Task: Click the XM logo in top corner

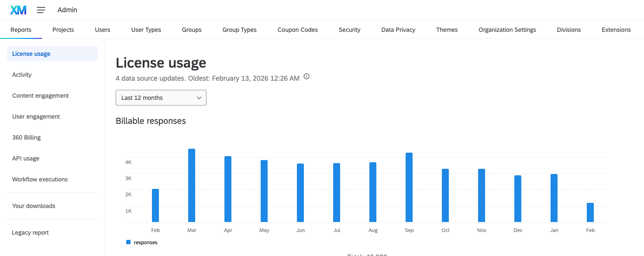Action: 18,10
